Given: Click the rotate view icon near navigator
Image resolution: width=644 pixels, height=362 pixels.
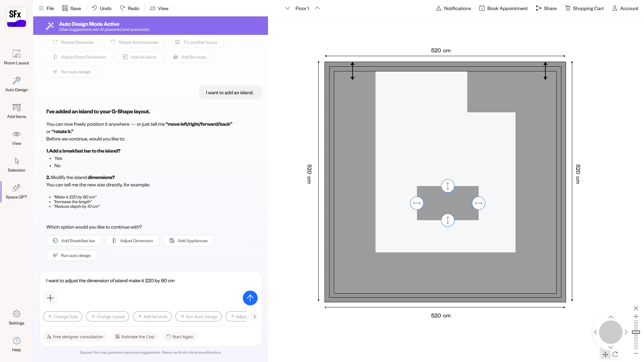Looking at the screenshot, I should [x=615, y=354].
